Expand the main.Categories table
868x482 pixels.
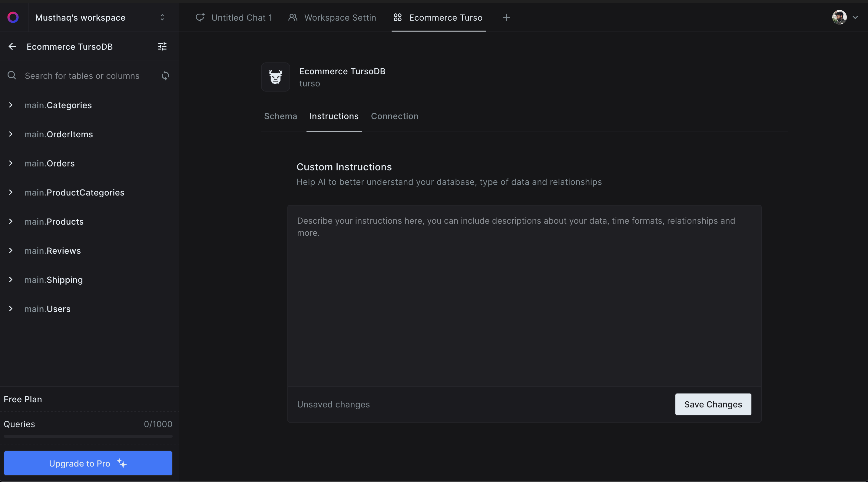coord(11,105)
